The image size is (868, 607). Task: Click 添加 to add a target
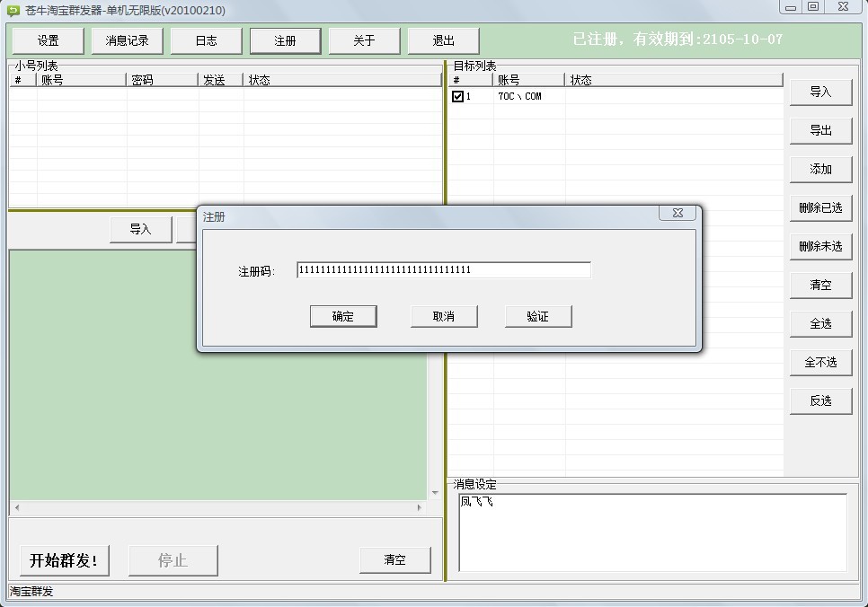pos(820,170)
